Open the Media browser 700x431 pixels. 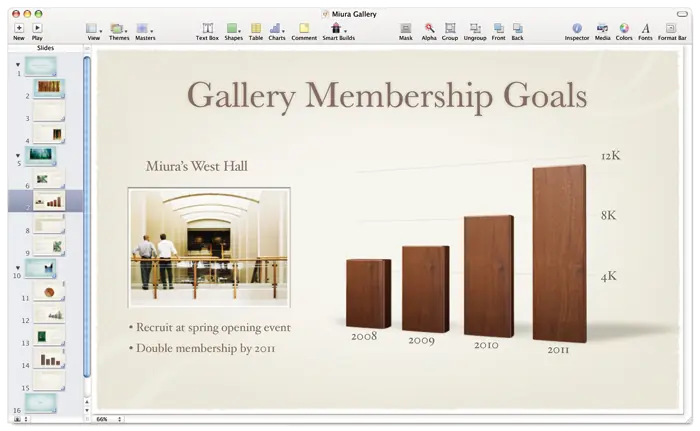(x=602, y=31)
